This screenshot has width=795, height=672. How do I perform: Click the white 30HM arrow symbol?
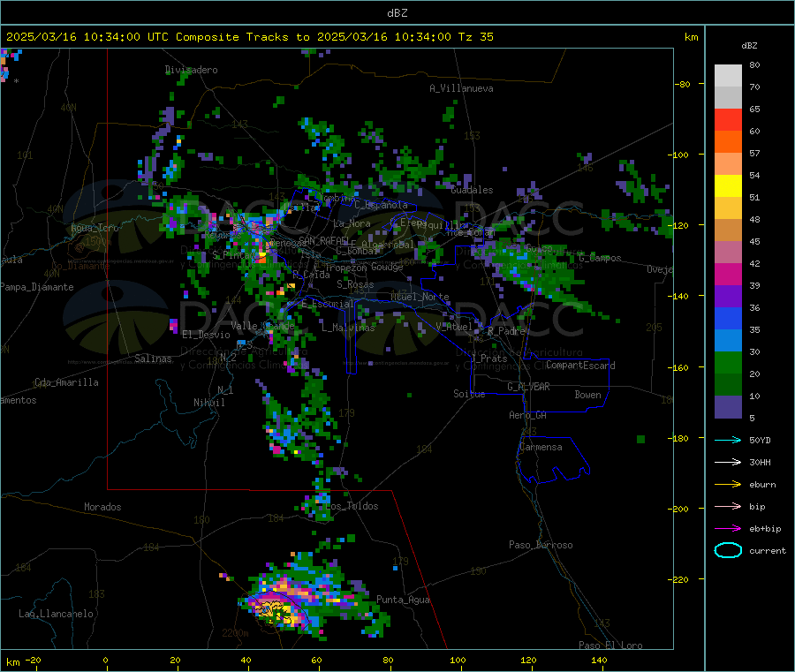[x=728, y=462]
